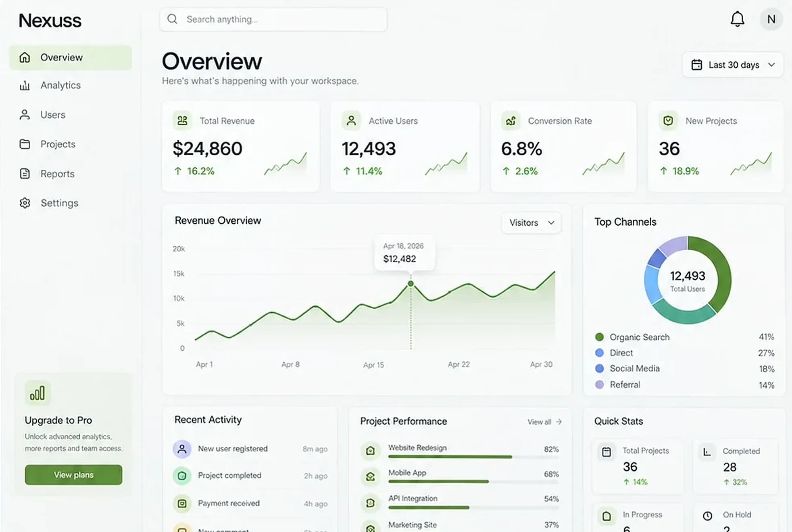
Task: Click the Conversion Rate card icon
Action: tap(511, 121)
